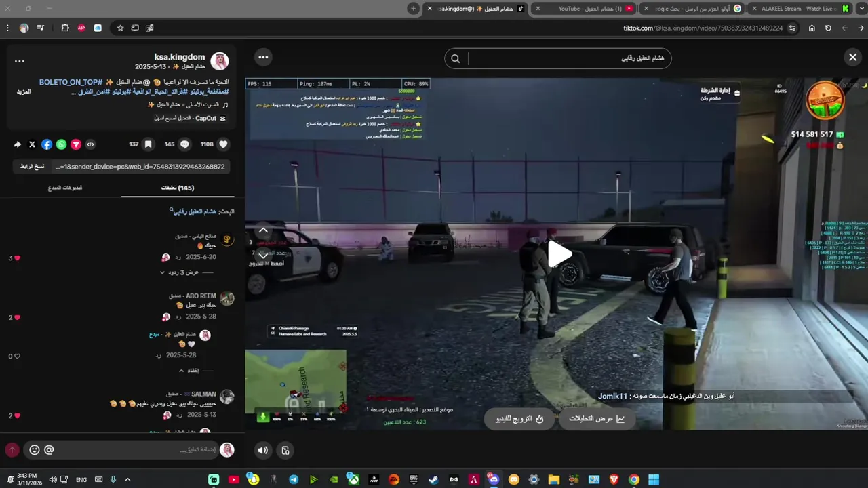Click the promote video button
This screenshot has width=868, height=488.
[x=520, y=419]
